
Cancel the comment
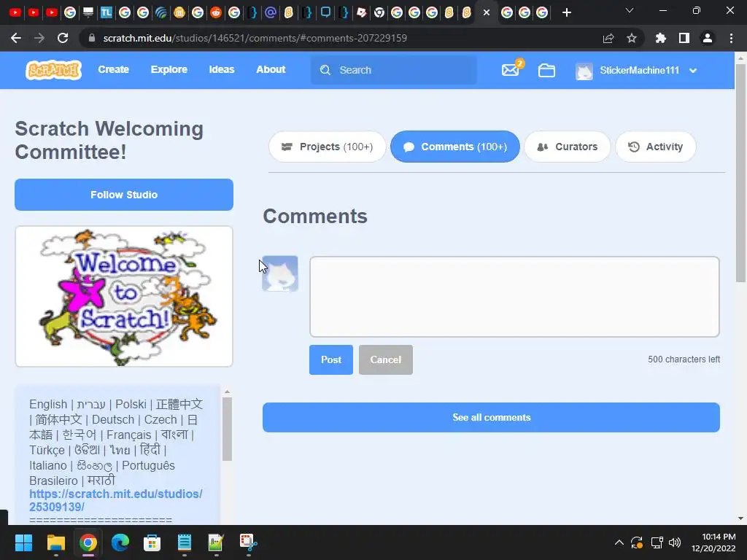[x=386, y=360]
